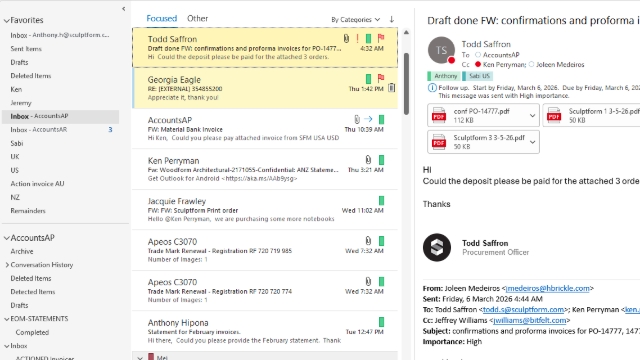Click the follow up info icon
The height and width of the screenshot is (360, 640).
click(x=432, y=88)
